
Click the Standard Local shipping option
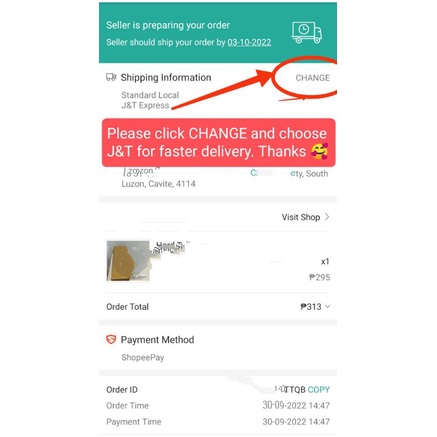150,95
